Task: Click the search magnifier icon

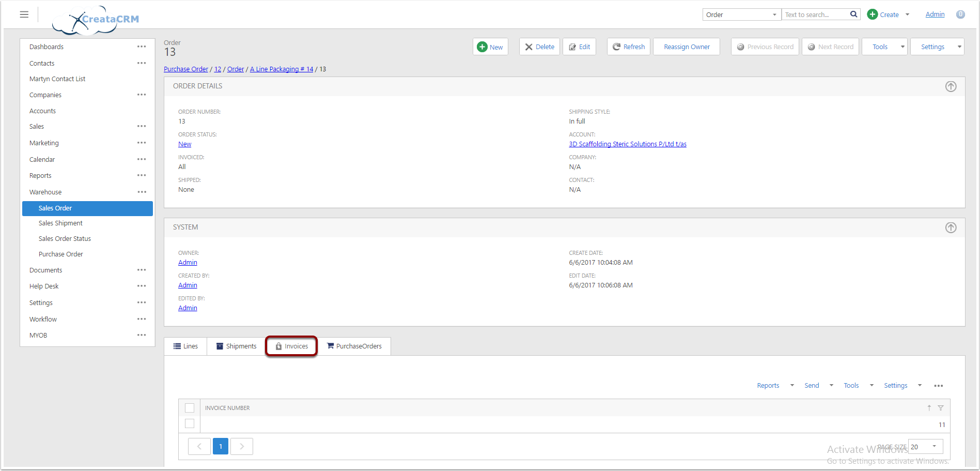Action: click(x=854, y=14)
